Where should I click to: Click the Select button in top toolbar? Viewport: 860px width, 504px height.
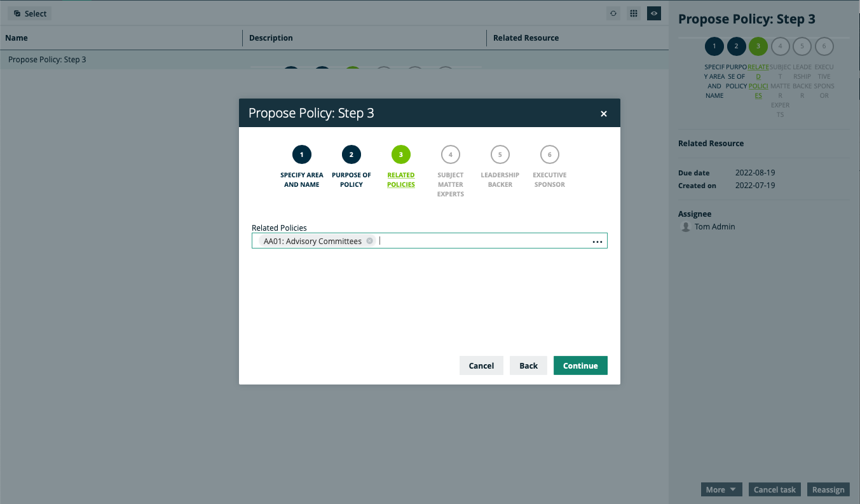[30, 13]
